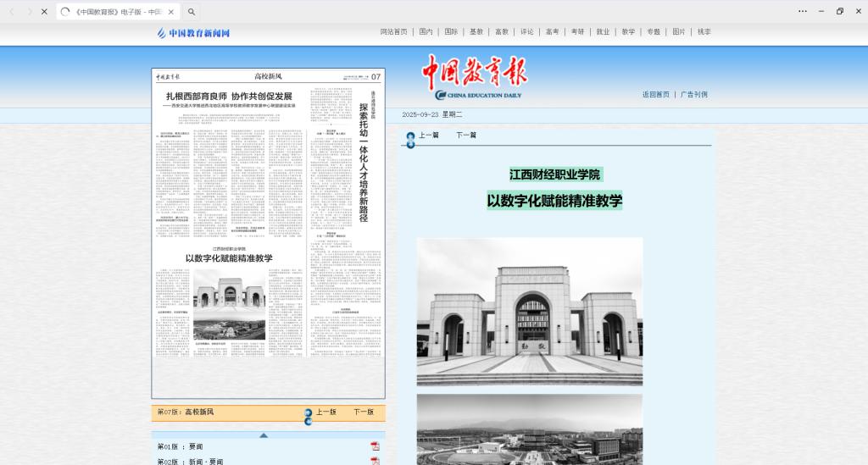Viewport: 868px width, 465px height.
Task: Open the browser three-dot more menu
Action: click(802, 12)
